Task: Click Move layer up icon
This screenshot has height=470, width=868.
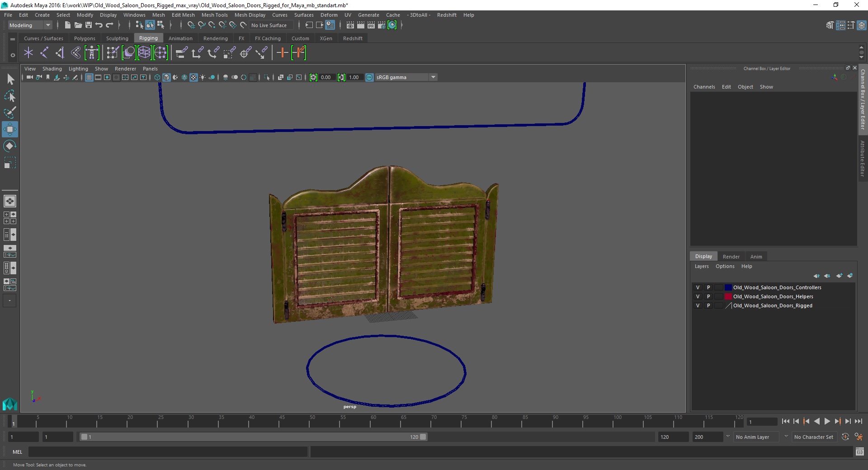Action: (816, 276)
